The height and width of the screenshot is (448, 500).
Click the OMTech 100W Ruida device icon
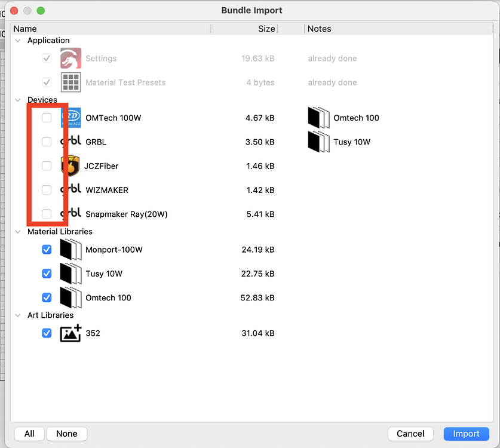(x=71, y=118)
